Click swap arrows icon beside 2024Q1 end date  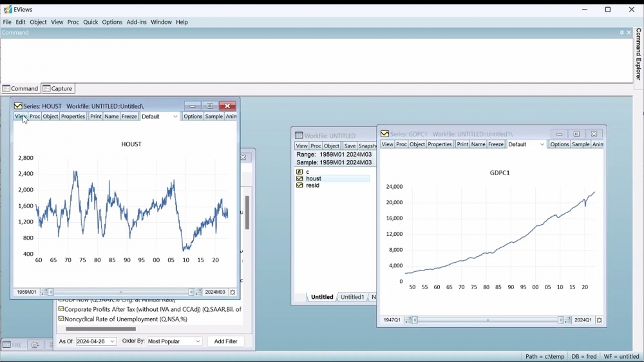pyautogui.click(x=567, y=320)
